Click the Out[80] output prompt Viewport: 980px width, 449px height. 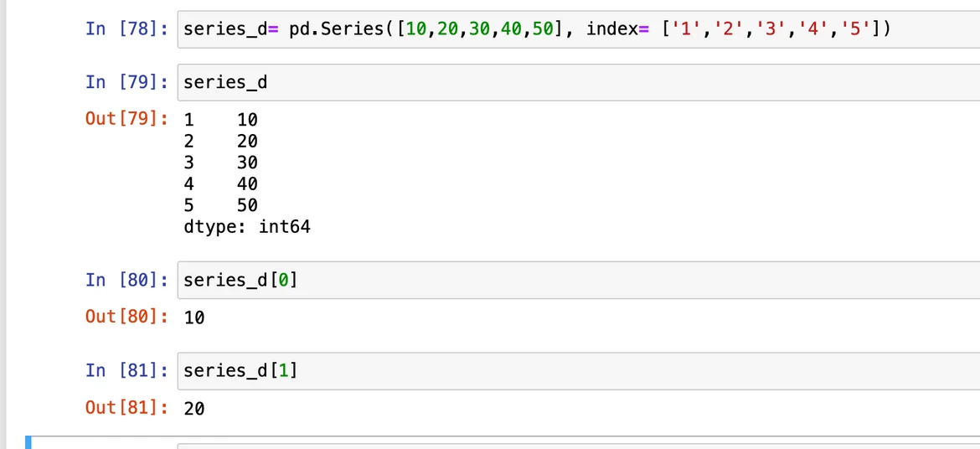pyautogui.click(x=126, y=317)
